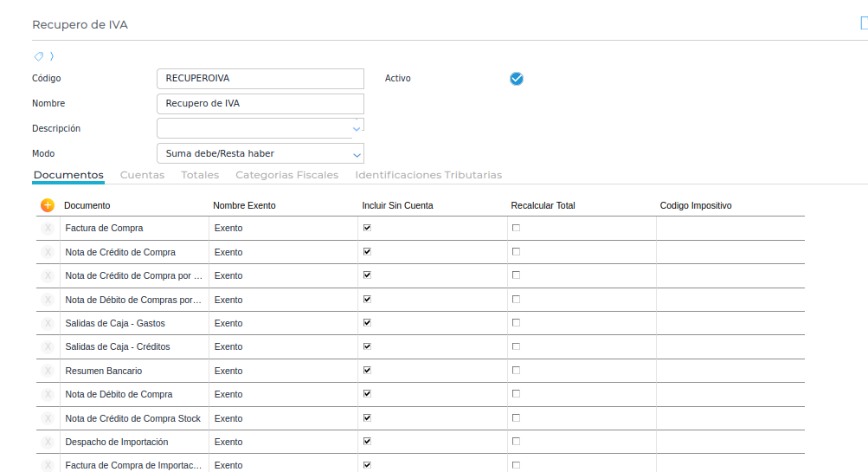Image resolution: width=868 pixels, height=472 pixels.
Task: Toggle the Activo checkmark
Action: click(517, 79)
